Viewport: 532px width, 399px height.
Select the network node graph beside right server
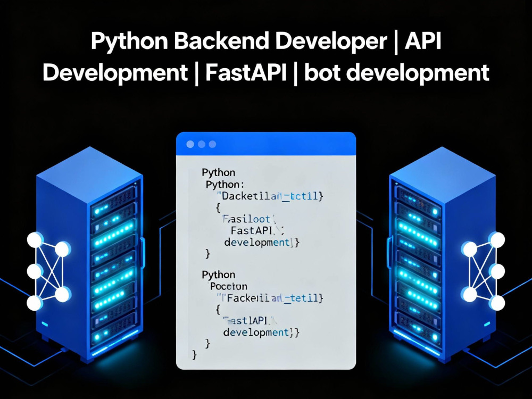click(483, 271)
